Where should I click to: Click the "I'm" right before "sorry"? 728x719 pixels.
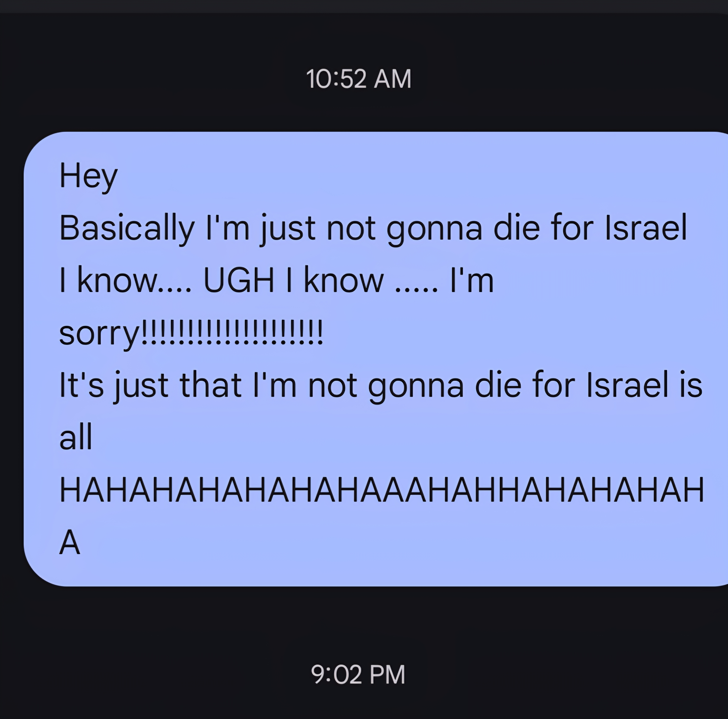pos(472,280)
